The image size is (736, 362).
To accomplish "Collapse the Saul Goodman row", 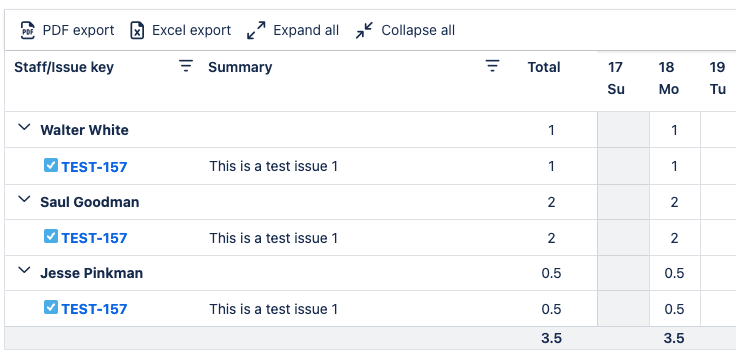I will [x=24, y=199].
